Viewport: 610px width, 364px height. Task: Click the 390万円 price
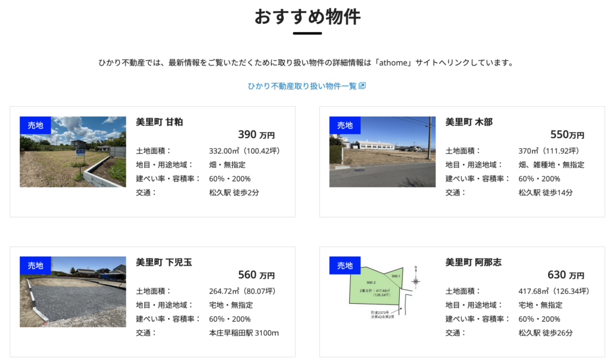(256, 135)
